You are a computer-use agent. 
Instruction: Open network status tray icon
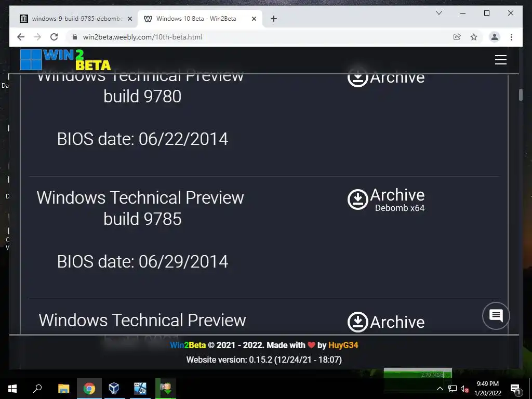pyautogui.click(x=453, y=389)
